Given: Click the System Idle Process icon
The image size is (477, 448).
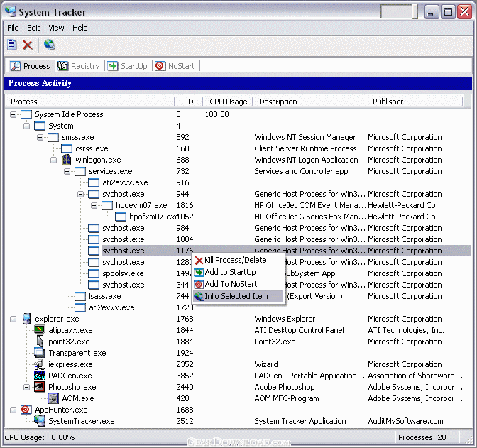Looking at the screenshot, I should (x=26, y=114).
